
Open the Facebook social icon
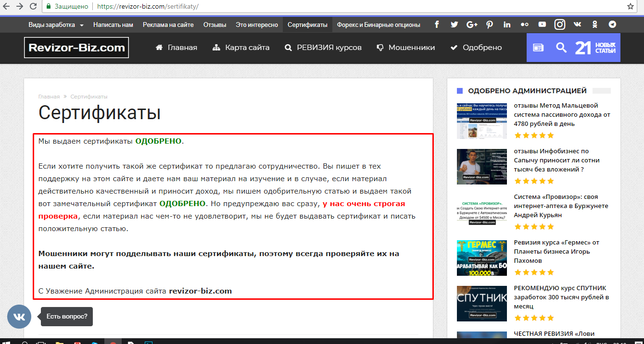pyautogui.click(x=437, y=25)
